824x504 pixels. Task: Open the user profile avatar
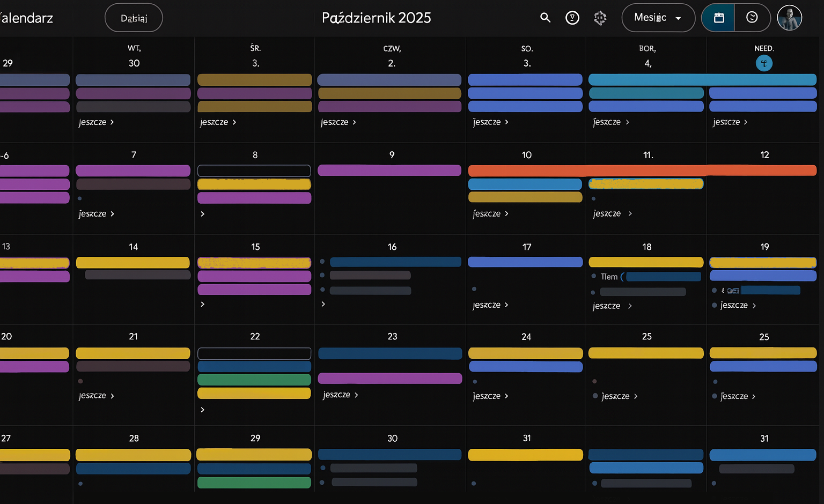789,18
